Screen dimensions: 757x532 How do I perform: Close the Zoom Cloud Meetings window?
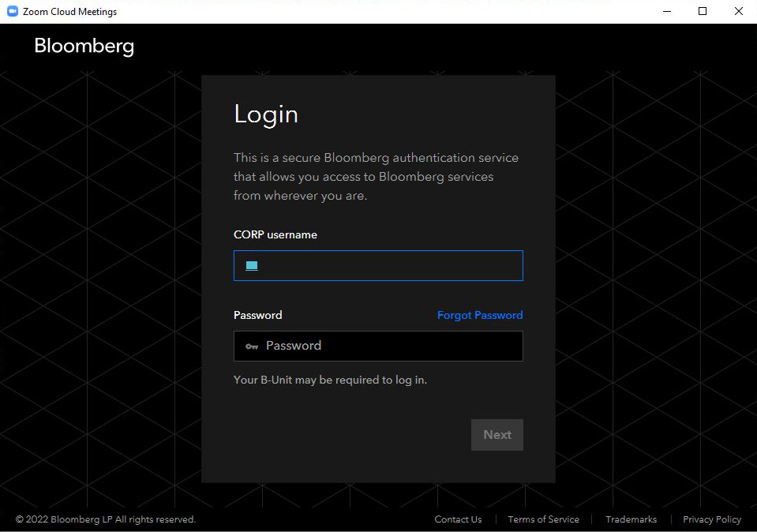739,12
